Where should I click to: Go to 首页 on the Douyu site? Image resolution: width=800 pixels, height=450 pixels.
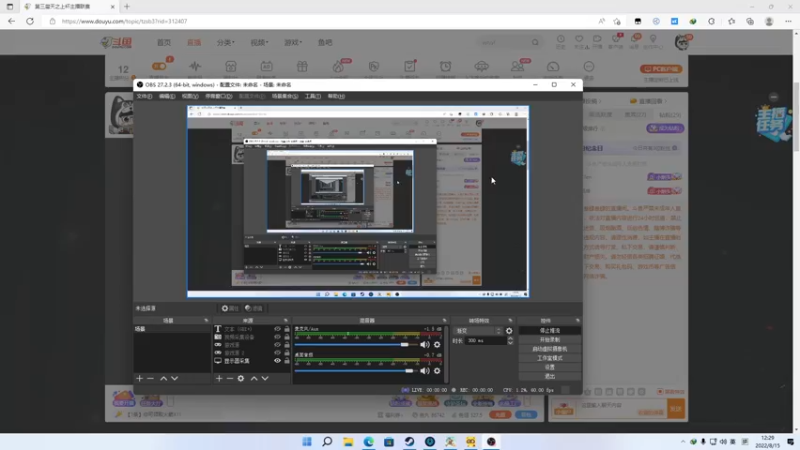click(x=164, y=42)
